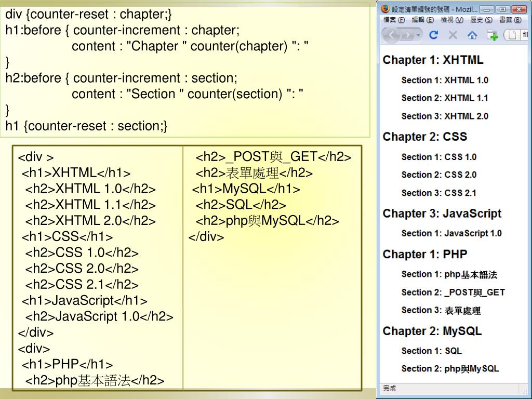
Task: Go back with the browser's back arrow
Action: [x=391, y=35]
